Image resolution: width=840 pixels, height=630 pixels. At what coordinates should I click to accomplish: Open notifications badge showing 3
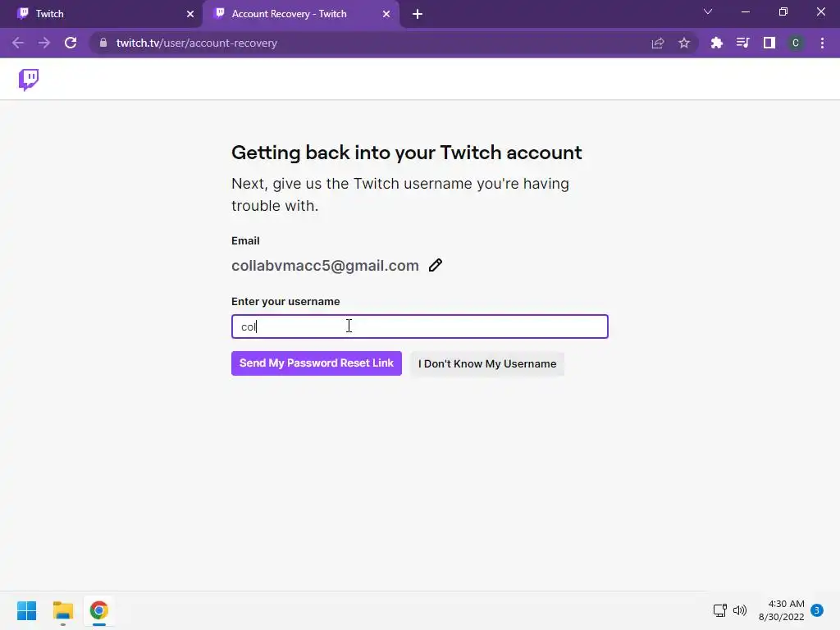click(817, 610)
